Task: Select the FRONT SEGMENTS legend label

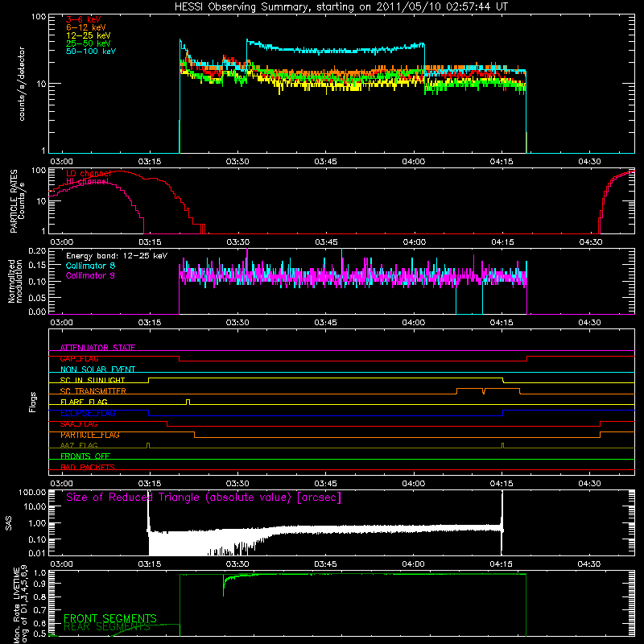Action: tap(110, 618)
